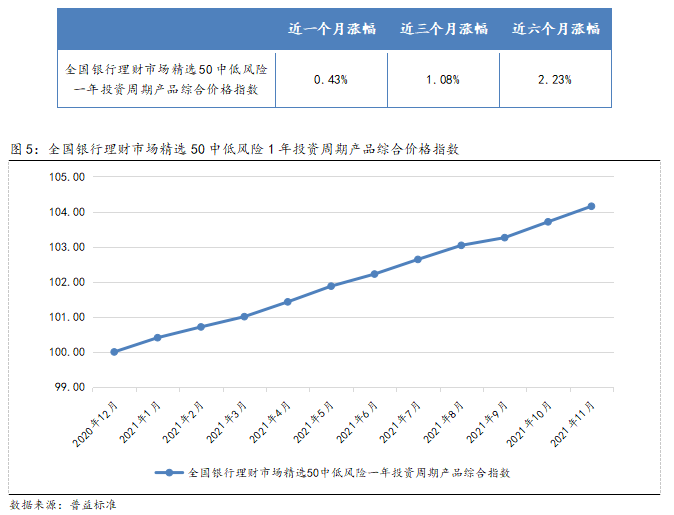
Task: Click the final 2021年11月 data point
Action: (591, 206)
